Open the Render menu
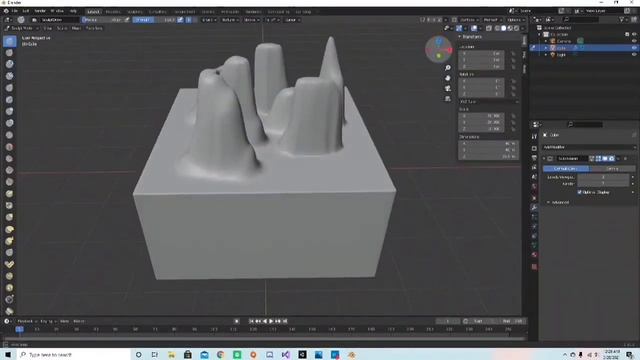 [40, 11]
